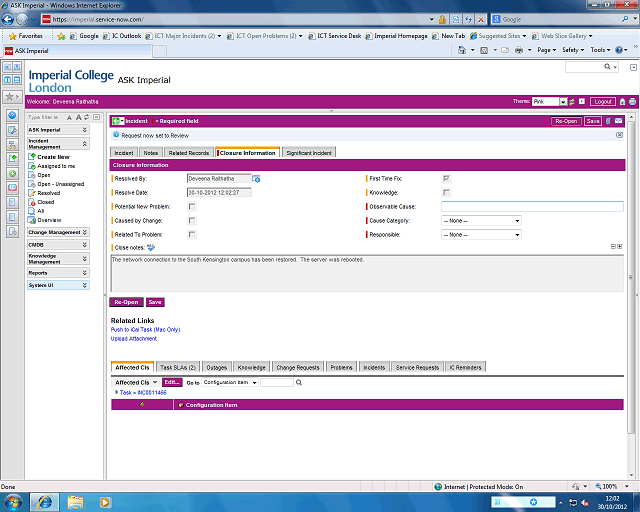This screenshot has height=512, width=640.
Task: Click the home icon in the banner
Action: click(x=621, y=101)
